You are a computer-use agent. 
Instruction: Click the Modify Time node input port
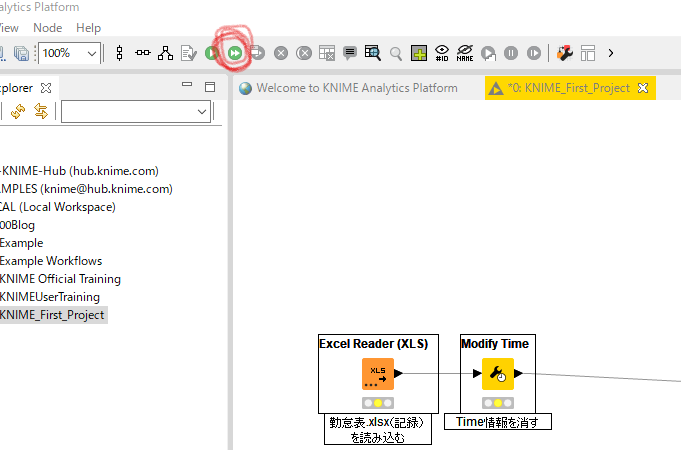click(x=477, y=373)
